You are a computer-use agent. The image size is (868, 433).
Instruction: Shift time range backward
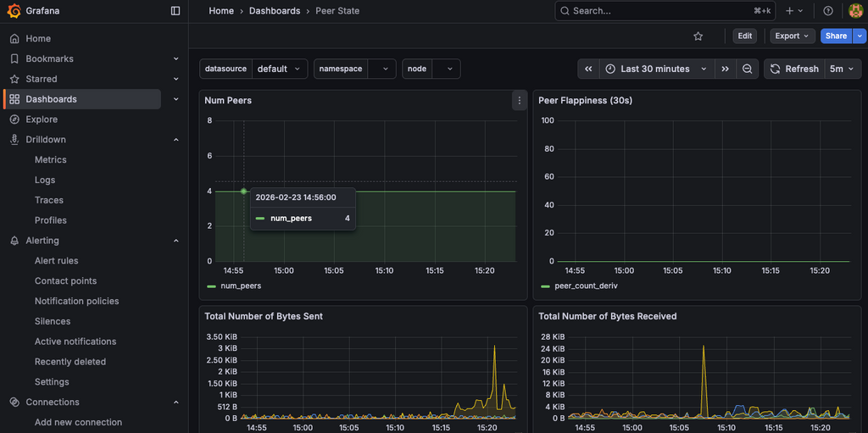[x=588, y=69]
